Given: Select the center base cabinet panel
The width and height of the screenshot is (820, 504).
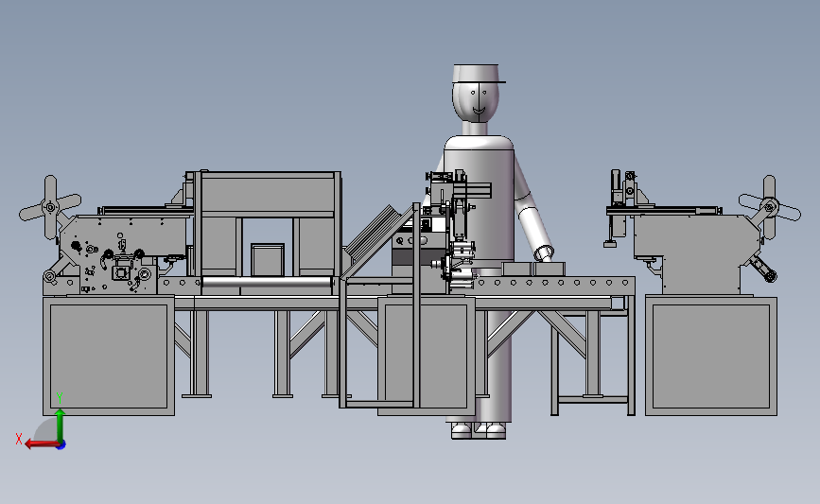Looking at the screenshot, I should pyautogui.click(x=427, y=356).
